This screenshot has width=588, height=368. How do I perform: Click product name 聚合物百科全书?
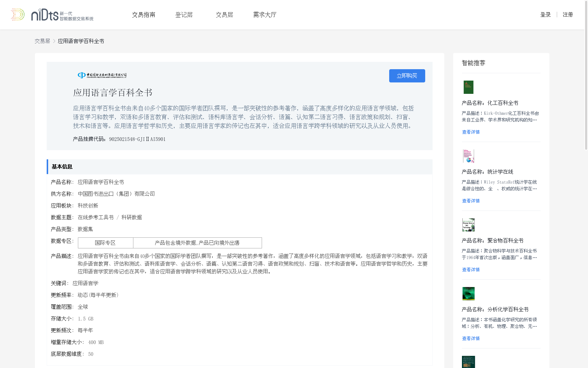pyautogui.click(x=505, y=241)
